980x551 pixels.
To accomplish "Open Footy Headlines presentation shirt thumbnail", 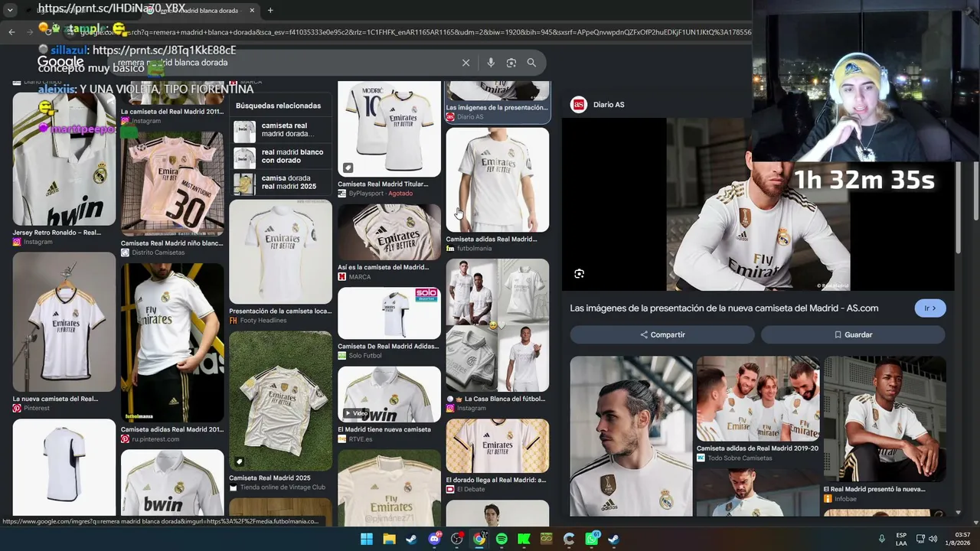I will pyautogui.click(x=280, y=252).
